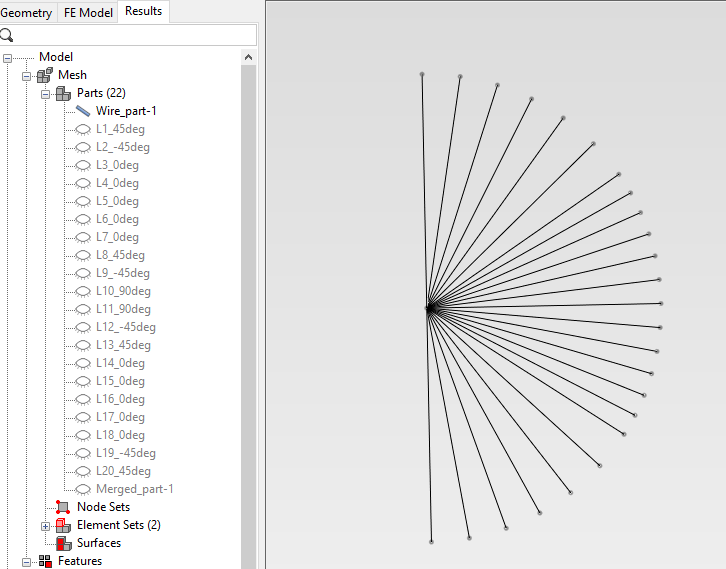The width and height of the screenshot is (726, 569).
Task: Switch to the FE Model tab
Action: 88,13
